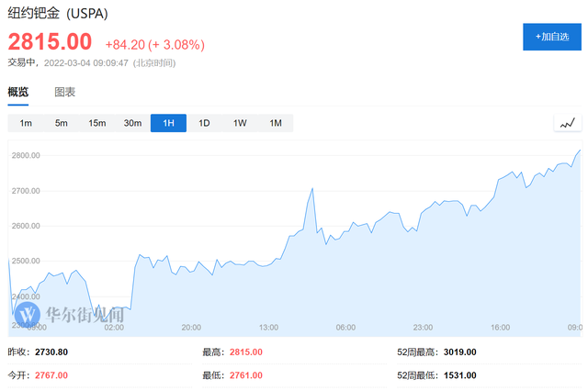Choose the 15m chart interval
This screenshot has height=391, width=588.
tap(96, 123)
